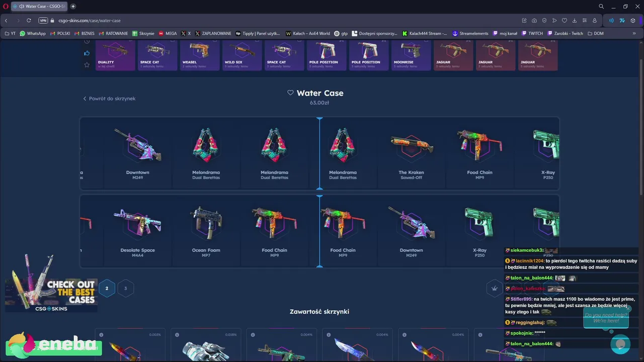Open the moj kanał bookmark
The image size is (644, 362).
[x=505, y=33]
